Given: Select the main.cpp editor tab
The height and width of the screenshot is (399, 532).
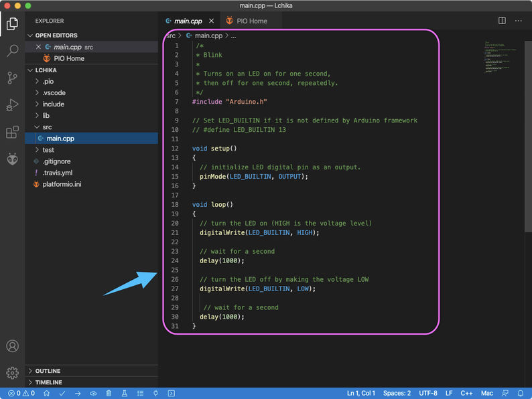Looking at the screenshot, I should tap(188, 21).
